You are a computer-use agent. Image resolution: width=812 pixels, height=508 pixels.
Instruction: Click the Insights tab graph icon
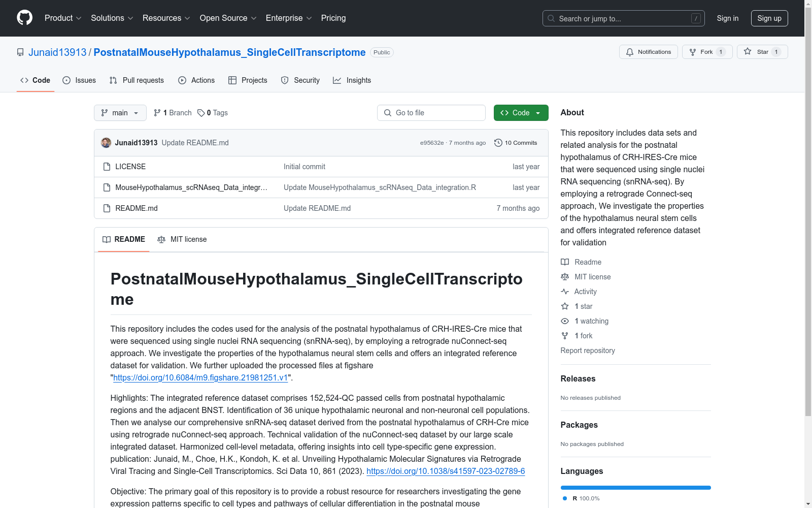[x=337, y=80]
